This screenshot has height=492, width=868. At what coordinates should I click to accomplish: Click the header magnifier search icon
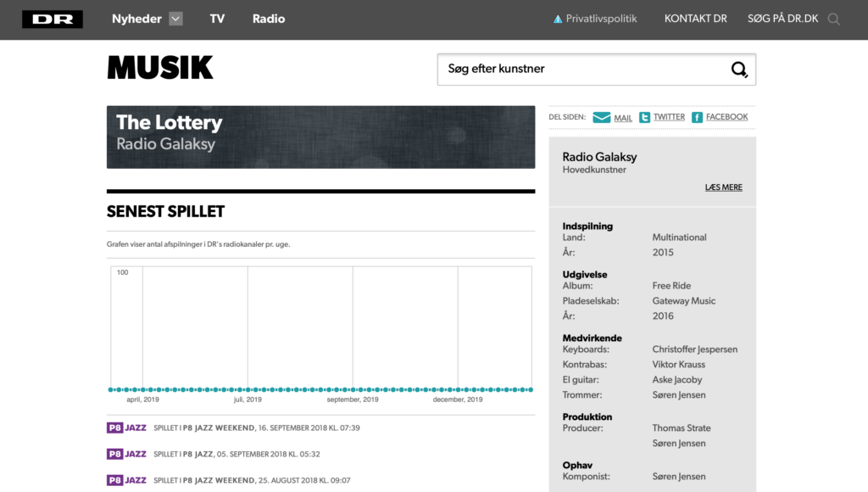pos(834,20)
